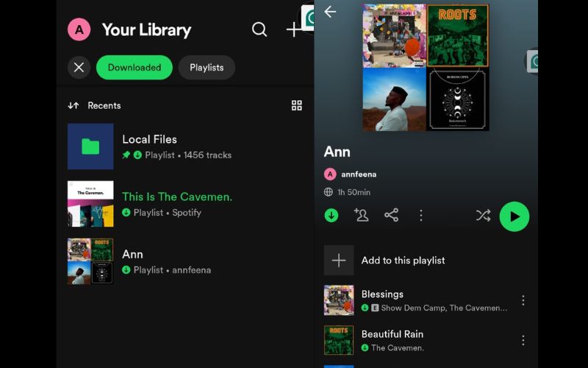Share the Ann playlist

coord(391,215)
